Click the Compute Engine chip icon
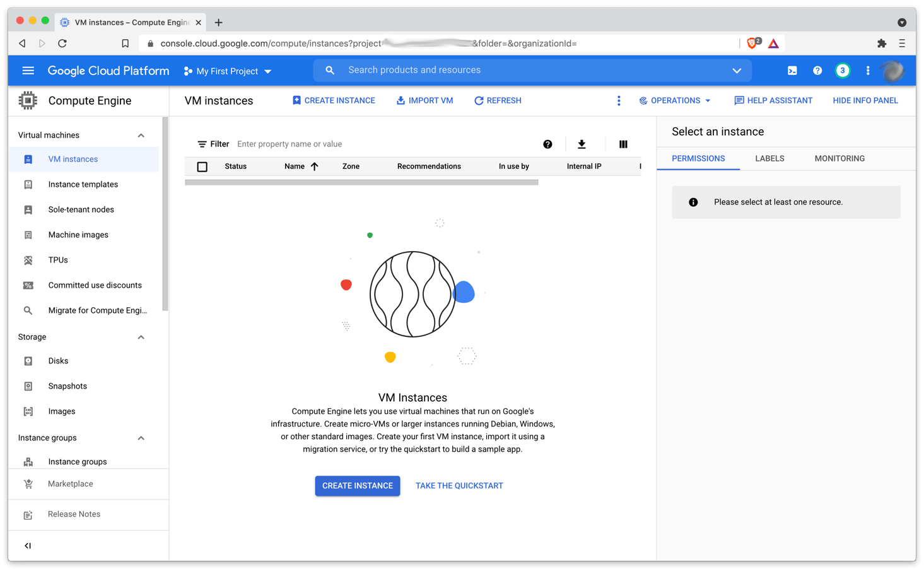Screen dimensions: 924x569 (x=28, y=100)
